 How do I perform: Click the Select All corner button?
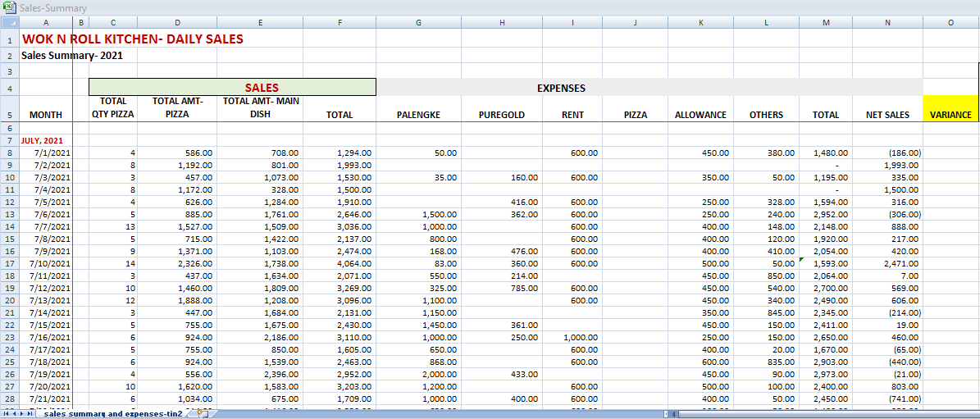coord(9,22)
